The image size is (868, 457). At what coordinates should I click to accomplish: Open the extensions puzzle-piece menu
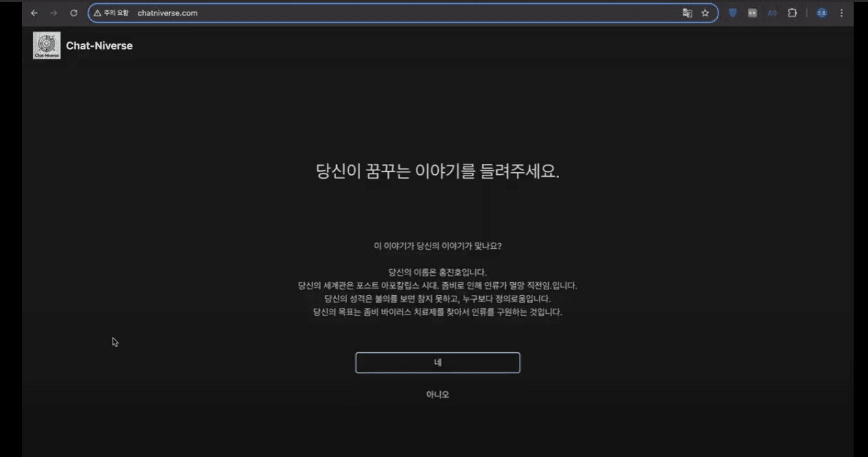[x=792, y=13]
